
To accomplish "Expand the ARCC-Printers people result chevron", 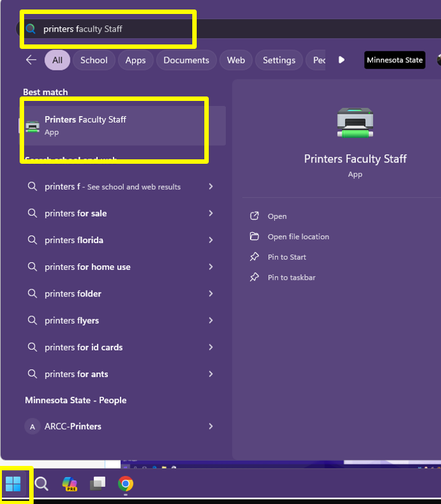I will tap(211, 427).
